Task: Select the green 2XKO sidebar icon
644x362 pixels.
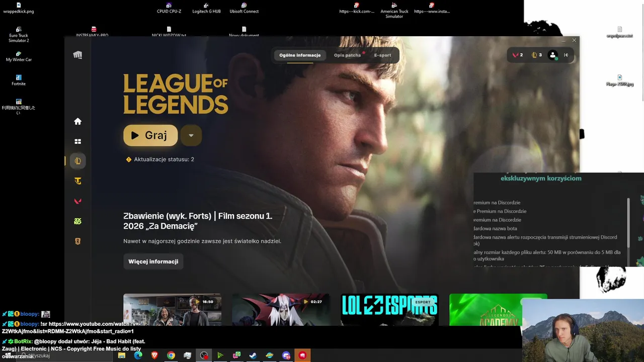Action: [77, 221]
